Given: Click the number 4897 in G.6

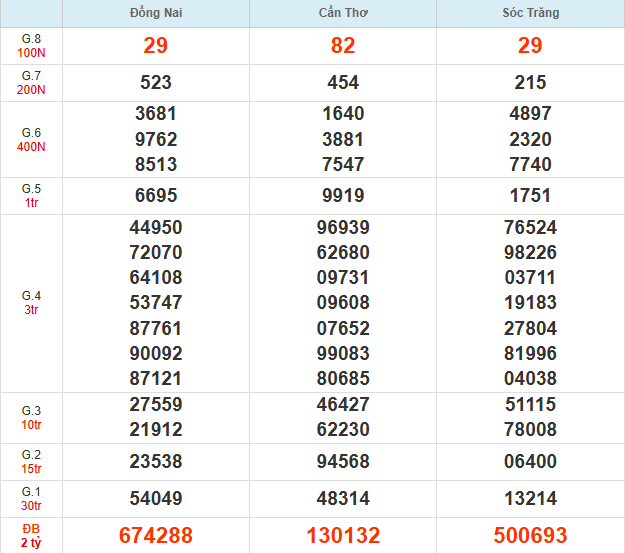Looking at the screenshot, I should (x=531, y=114).
